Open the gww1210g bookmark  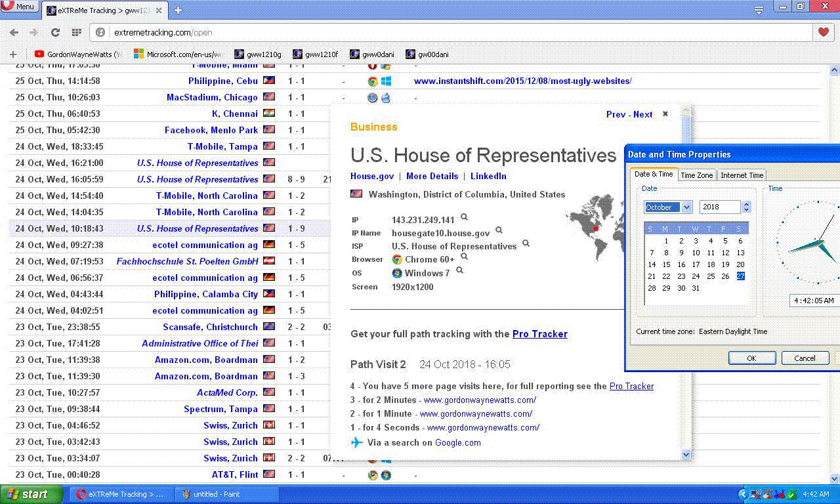click(x=258, y=54)
